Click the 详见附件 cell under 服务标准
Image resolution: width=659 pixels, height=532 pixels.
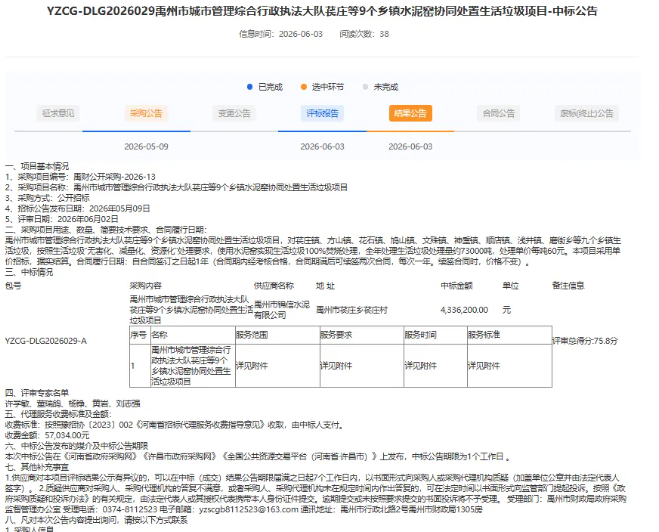pyautogui.click(x=484, y=366)
